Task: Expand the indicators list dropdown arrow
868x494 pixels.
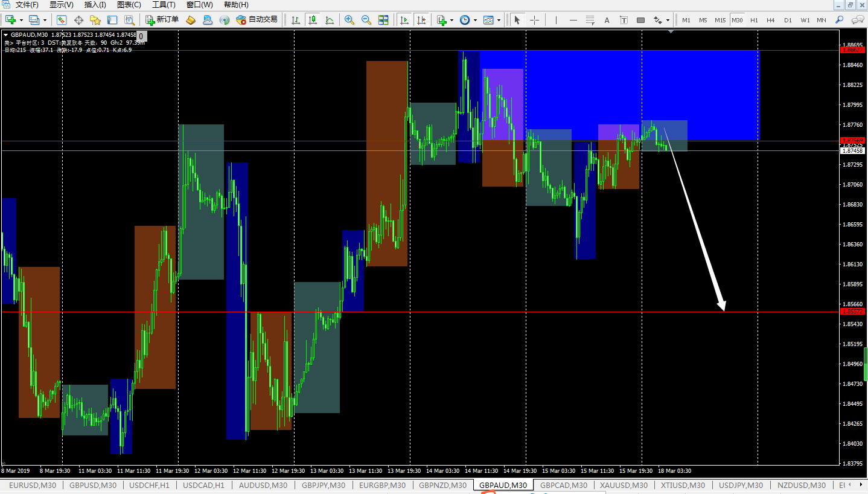Action: click(452, 21)
